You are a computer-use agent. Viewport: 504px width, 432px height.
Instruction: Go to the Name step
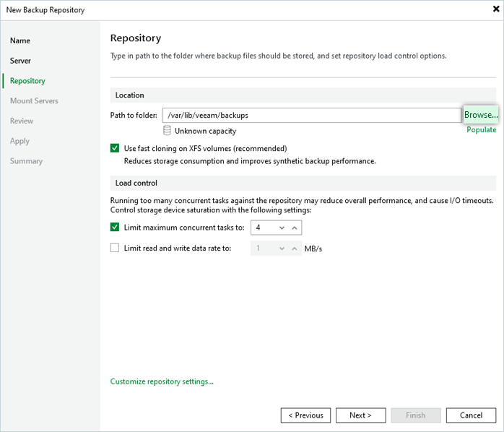pyautogui.click(x=20, y=40)
